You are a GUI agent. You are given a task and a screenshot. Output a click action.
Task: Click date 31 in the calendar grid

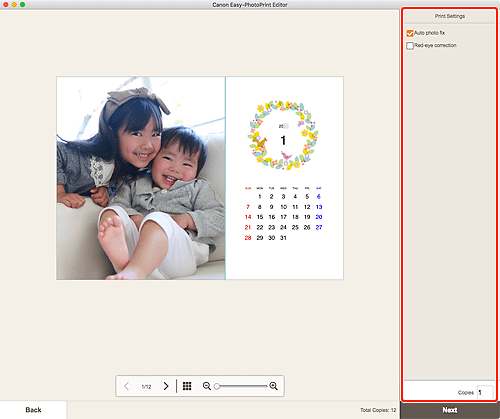[x=283, y=238]
